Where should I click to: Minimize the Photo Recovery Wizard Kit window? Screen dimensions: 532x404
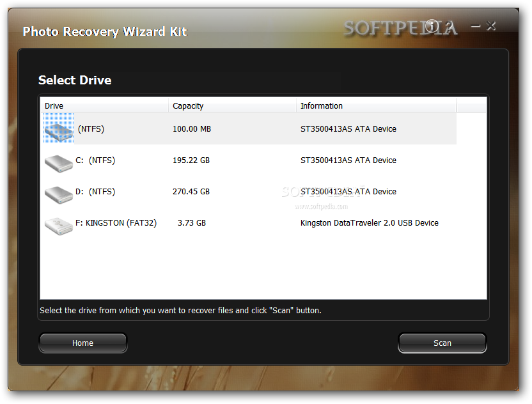[x=476, y=26]
